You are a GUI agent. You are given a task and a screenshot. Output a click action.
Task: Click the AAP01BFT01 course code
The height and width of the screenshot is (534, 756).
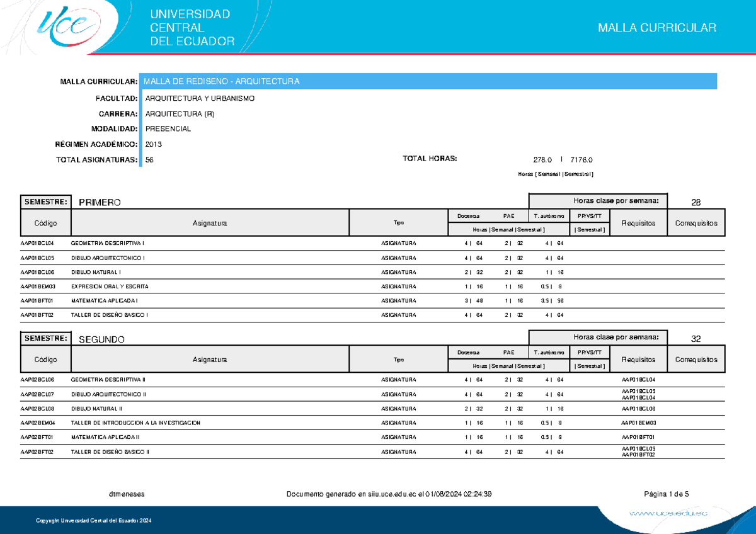[x=37, y=300]
